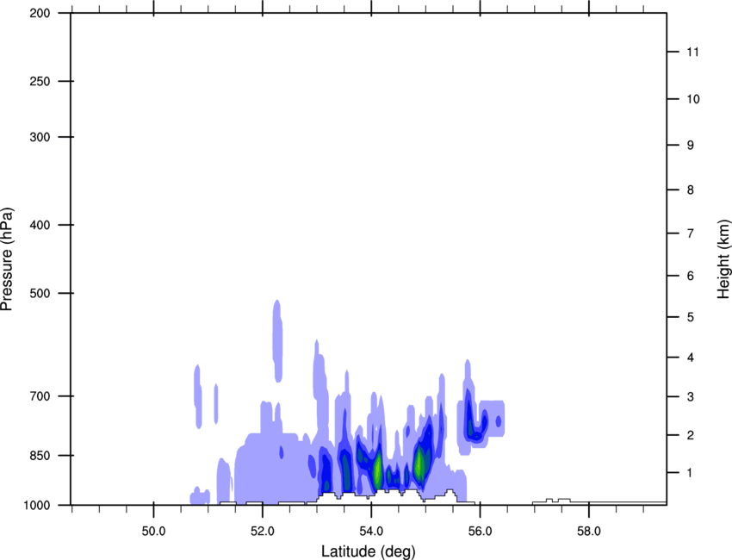Click the 52.0 latitude tick label
Viewport: 732px width, 560px height.
[263, 532]
